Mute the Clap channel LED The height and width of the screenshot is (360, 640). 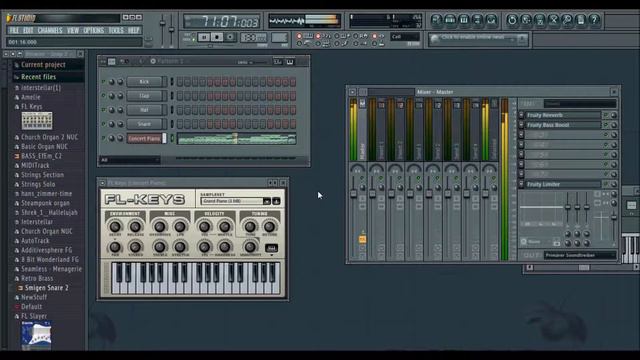coord(103,96)
